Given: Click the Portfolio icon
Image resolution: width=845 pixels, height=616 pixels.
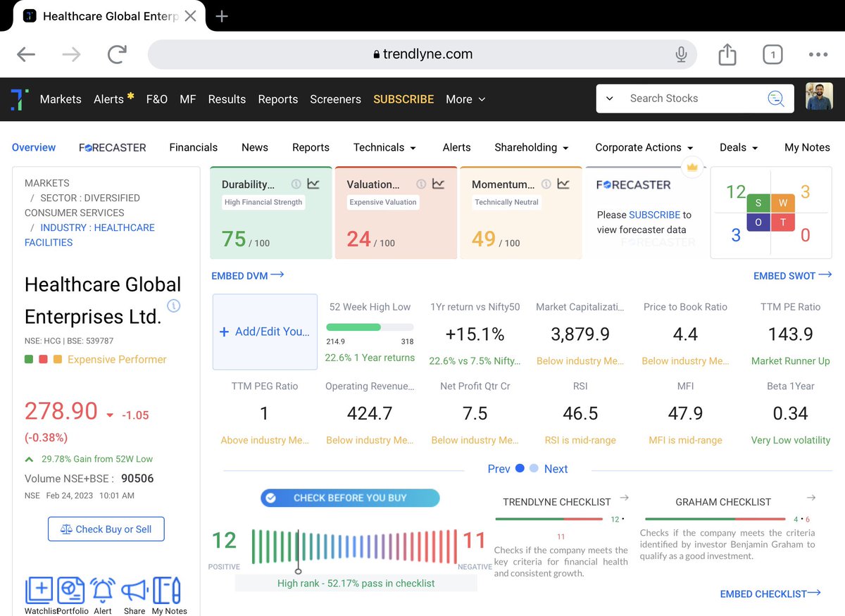Looking at the screenshot, I should (x=70, y=590).
